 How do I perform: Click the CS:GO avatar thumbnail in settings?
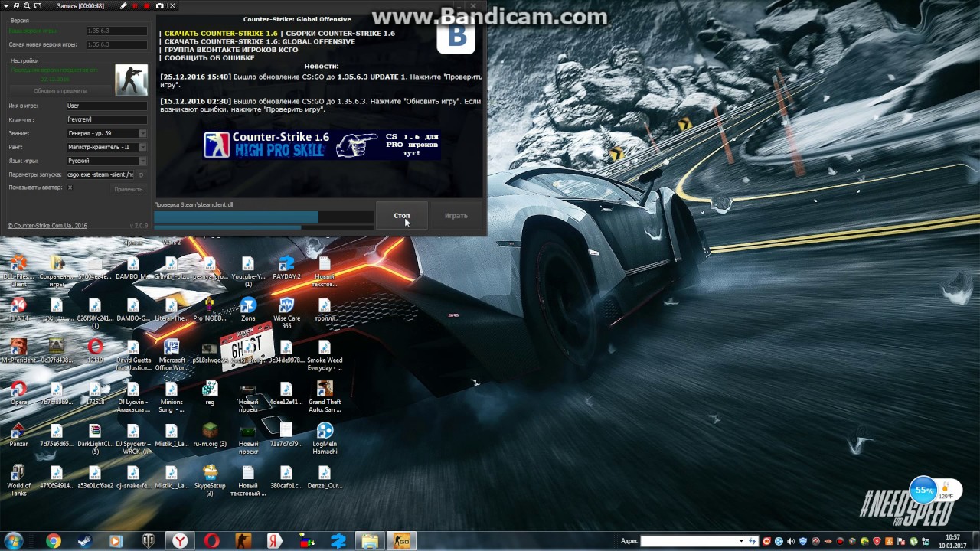pos(131,80)
